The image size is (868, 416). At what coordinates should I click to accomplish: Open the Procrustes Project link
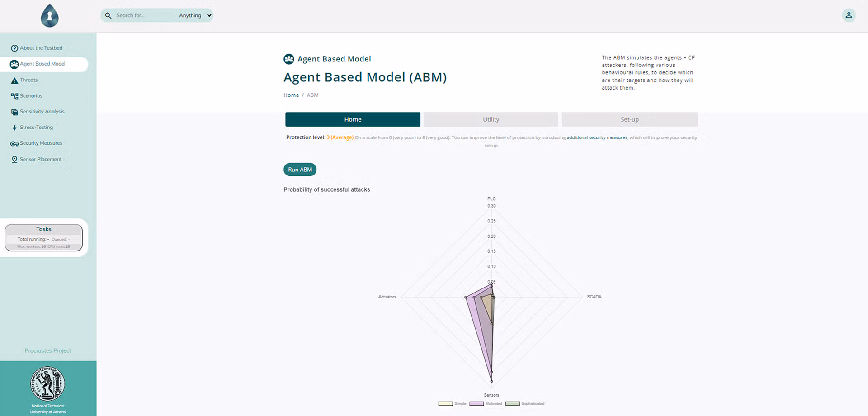pyautogui.click(x=48, y=350)
